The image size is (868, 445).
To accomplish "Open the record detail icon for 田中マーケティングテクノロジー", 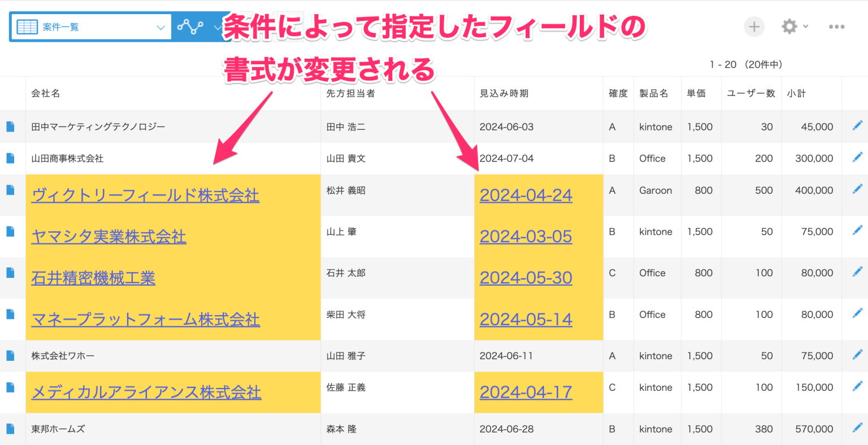I will click(x=10, y=126).
